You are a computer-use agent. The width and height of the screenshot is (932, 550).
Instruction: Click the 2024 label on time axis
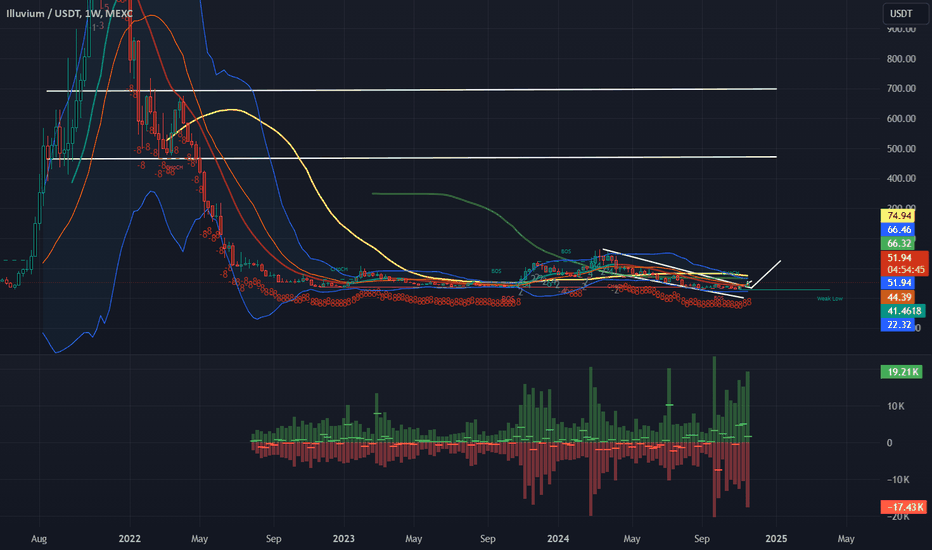[558, 539]
